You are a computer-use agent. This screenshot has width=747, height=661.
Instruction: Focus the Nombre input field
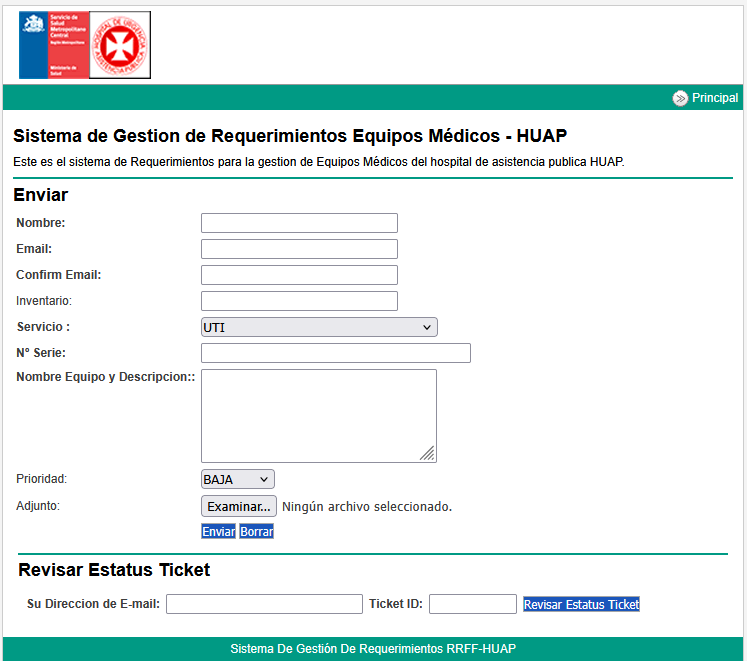pyautogui.click(x=299, y=223)
